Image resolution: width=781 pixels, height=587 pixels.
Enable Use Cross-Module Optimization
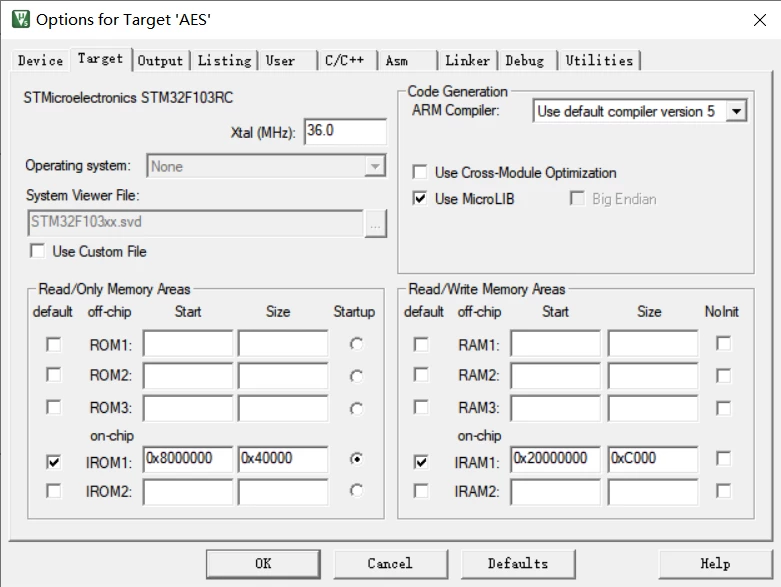tap(420, 172)
